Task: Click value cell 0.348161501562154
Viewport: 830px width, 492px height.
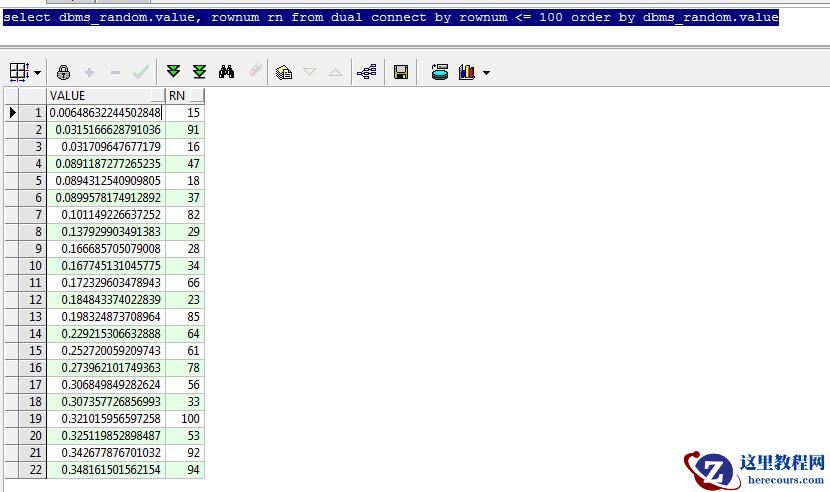Action: point(106,470)
